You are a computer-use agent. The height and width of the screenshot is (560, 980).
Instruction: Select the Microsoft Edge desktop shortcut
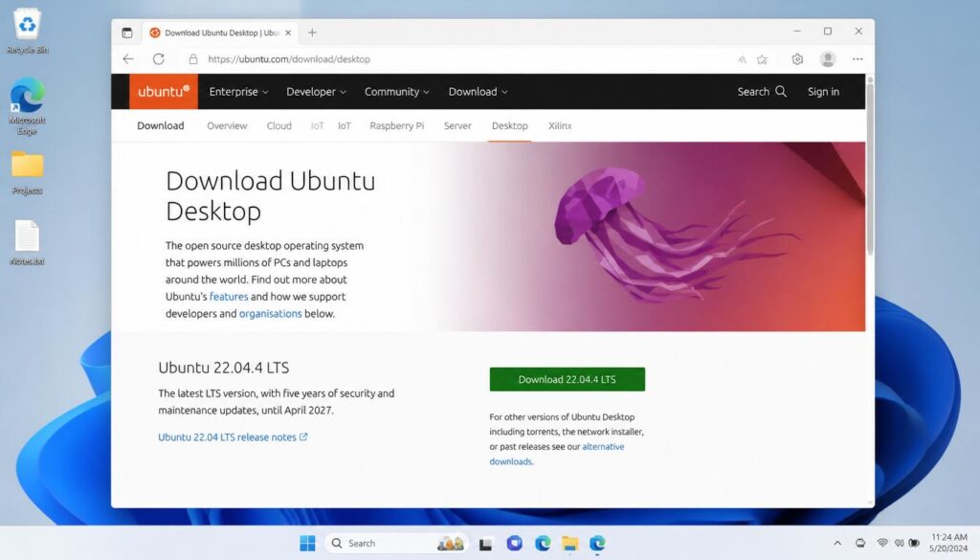click(x=27, y=106)
